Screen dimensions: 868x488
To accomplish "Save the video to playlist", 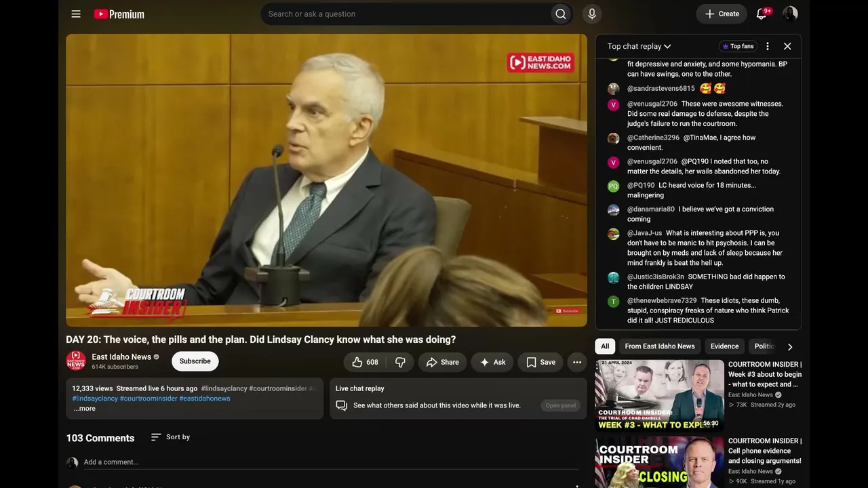I will (x=540, y=362).
